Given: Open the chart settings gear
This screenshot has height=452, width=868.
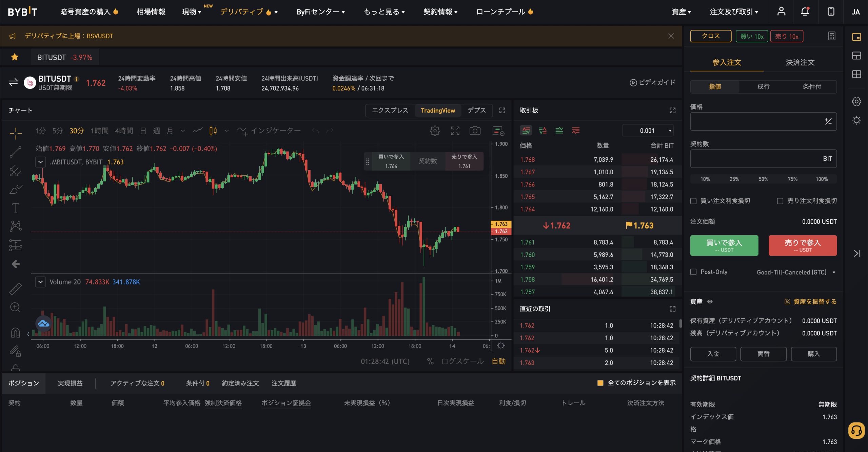Looking at the screenshot, I should coord(435,131).
